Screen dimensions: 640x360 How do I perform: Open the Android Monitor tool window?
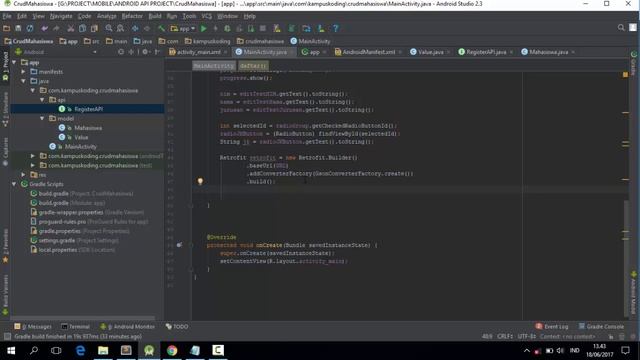click(x=128, y=327)
